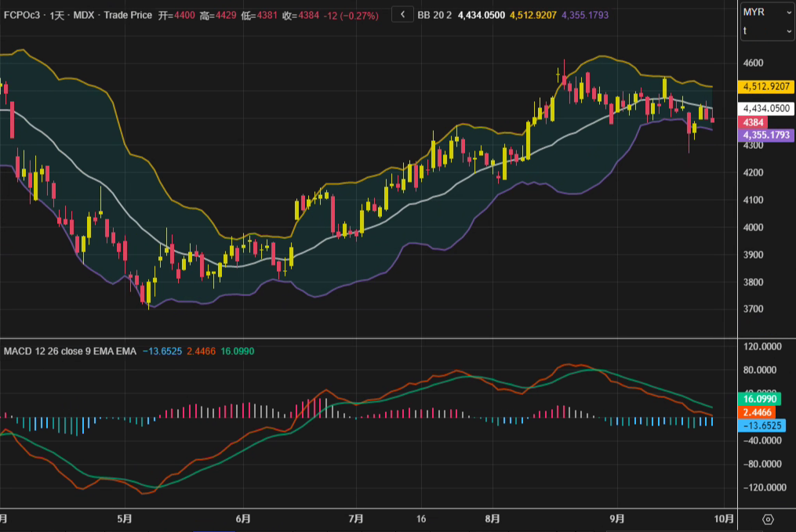The width and height of the screenshot is (796, 532).
Task: Click the 6月 time axis label
Action: coord(243,519)
